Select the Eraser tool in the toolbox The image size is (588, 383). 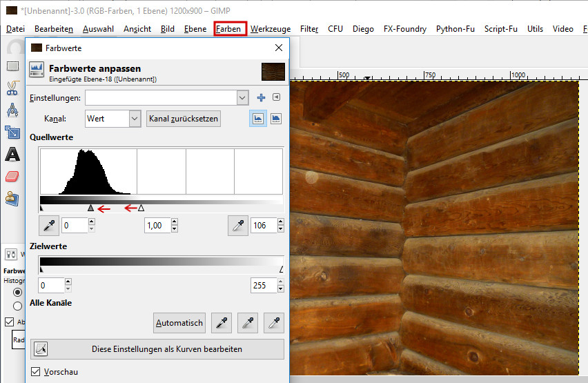(x=12, y=177)
